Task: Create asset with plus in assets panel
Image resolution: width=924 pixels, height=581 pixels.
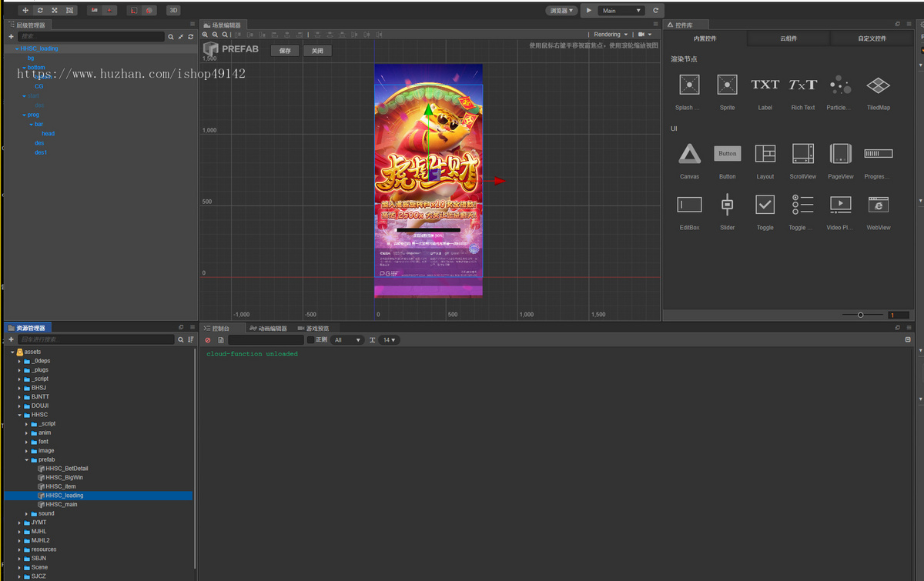Action: click(x=11, y=339)
